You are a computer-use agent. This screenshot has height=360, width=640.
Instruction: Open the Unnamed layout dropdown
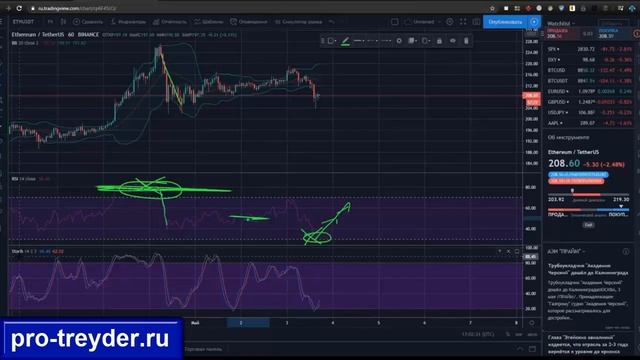pyautogui.click(x=423, y=22)
